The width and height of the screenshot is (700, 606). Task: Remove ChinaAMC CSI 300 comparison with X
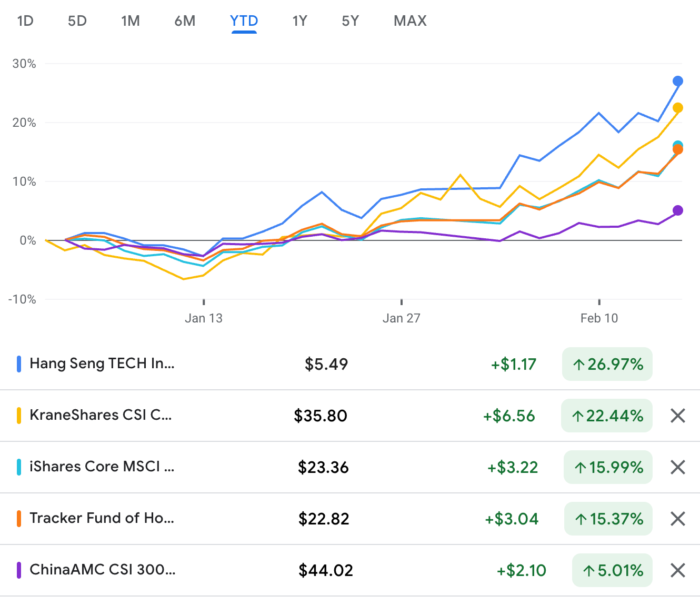[x=678, y=570]
